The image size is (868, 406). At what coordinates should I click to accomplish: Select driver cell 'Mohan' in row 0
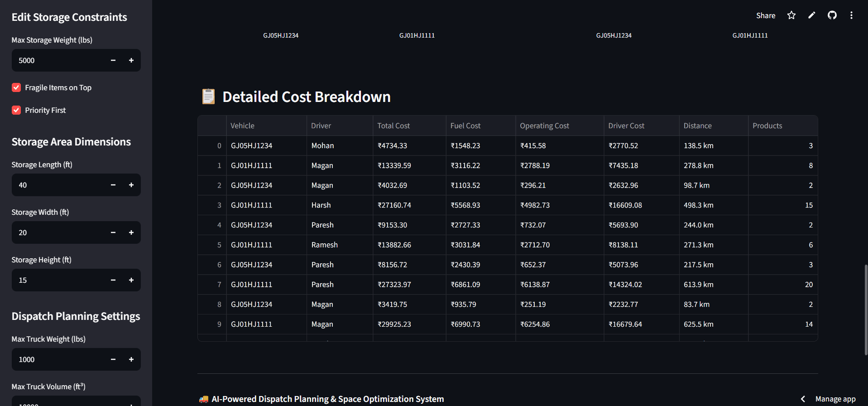[340, 145]
